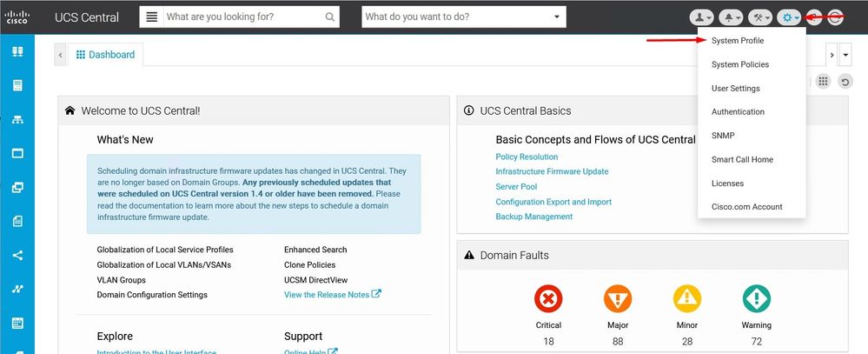Viewport: 868px width, 354px height.
Task: Open the tools hammer-and-wrench menu
Action: point(760,17)
